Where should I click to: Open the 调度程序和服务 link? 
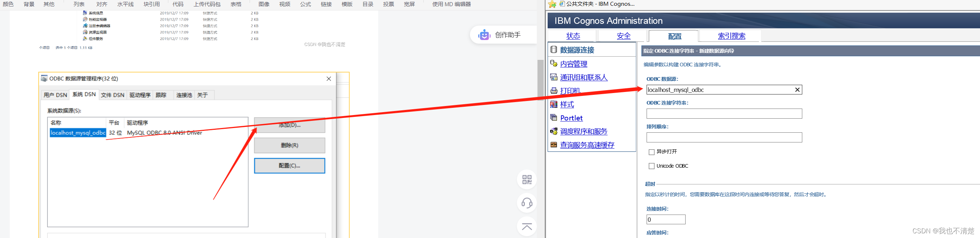point(584,131)
